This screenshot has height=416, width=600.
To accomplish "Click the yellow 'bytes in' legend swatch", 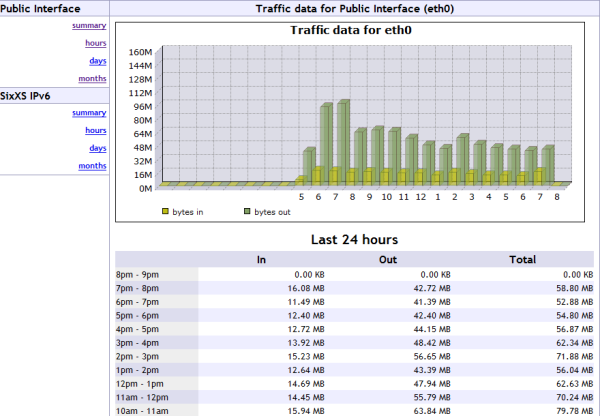I will click(165, 212).
